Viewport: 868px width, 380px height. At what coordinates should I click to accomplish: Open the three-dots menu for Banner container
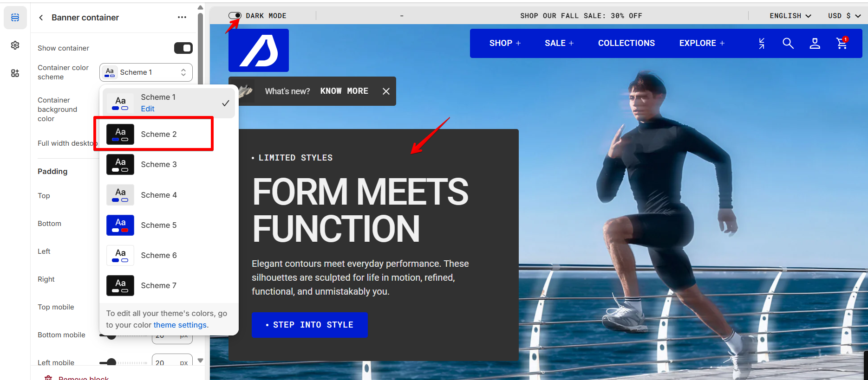[182, 18]
